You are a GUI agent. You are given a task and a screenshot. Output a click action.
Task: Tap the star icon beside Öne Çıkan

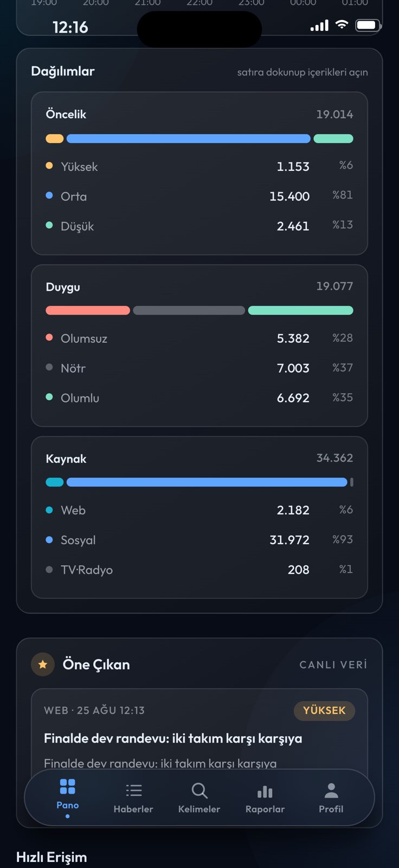point(43,664)
